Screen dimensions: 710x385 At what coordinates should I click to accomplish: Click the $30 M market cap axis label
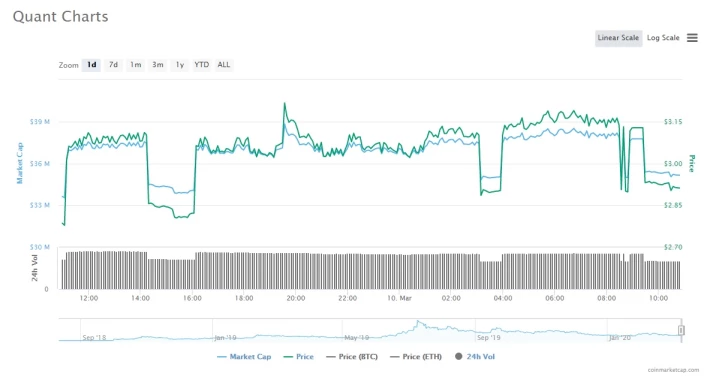click(40, 247)
